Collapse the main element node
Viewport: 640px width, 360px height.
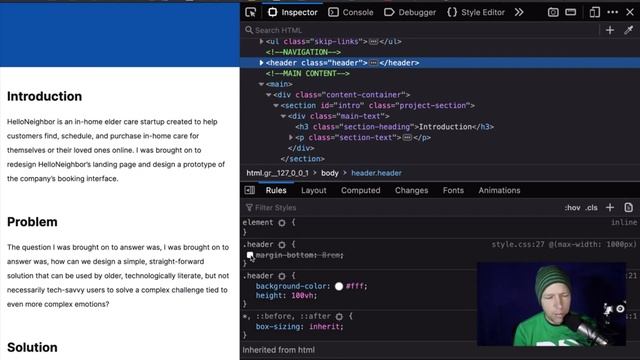coord(261,84)
